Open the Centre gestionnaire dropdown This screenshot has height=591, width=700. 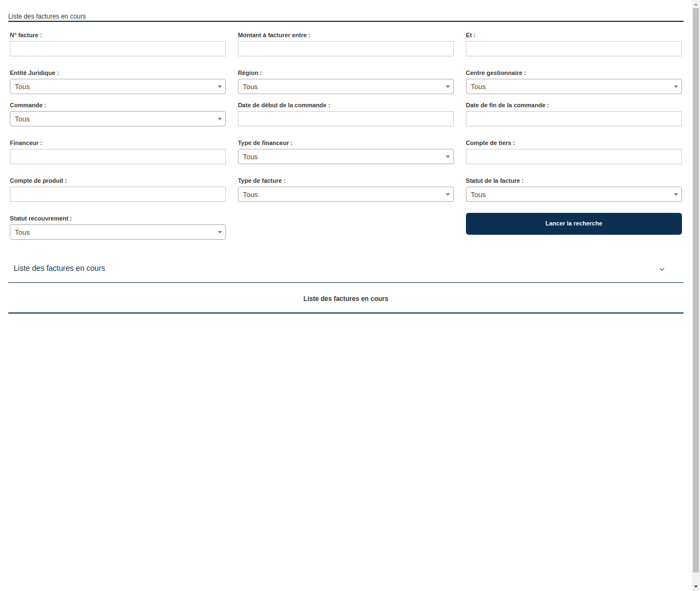point(574,86)
